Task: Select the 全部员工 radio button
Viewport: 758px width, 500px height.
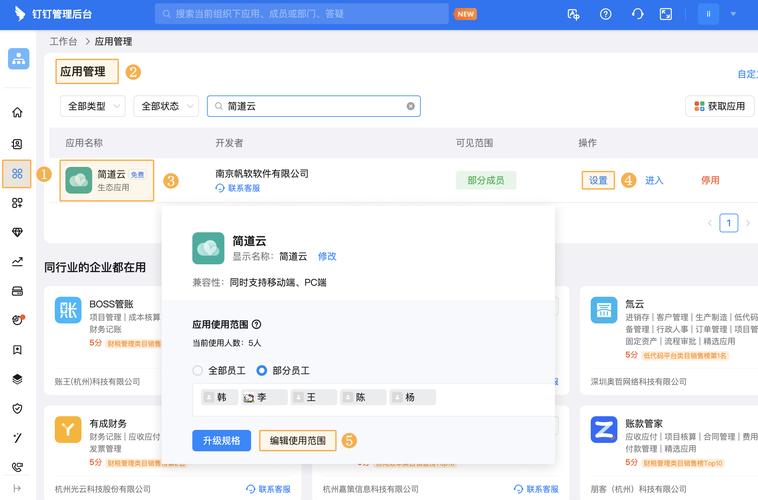Action: [197, 371]
